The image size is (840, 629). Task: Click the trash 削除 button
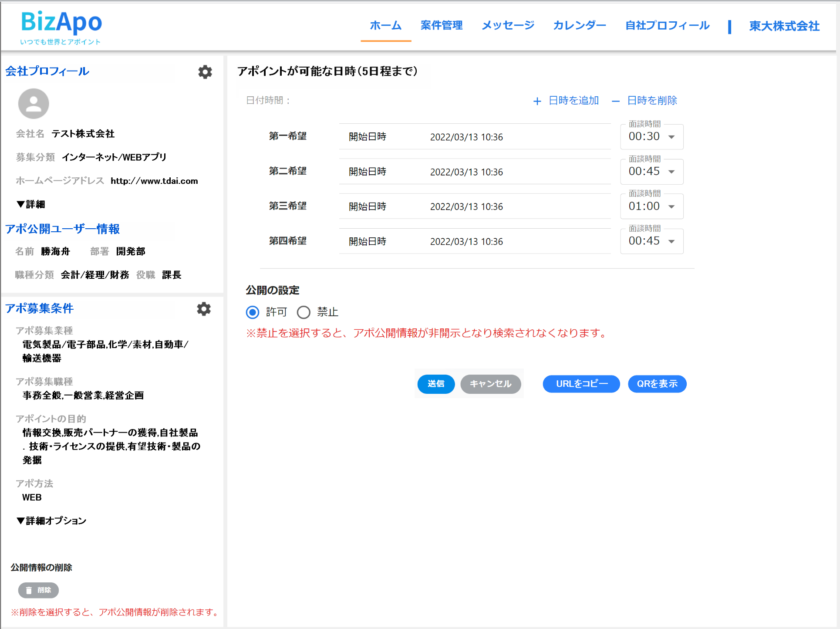38,590
